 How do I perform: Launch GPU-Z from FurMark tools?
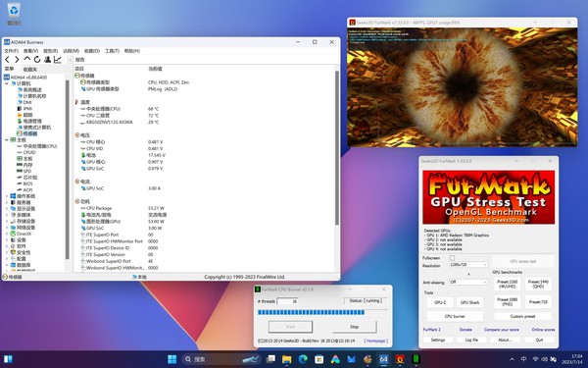point(440,302)
